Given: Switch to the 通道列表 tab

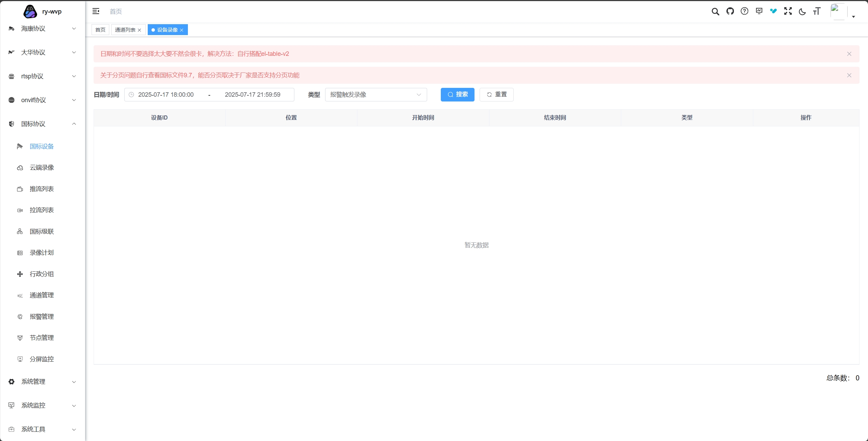Looking at the screenshot, I should tap(125, 30).
